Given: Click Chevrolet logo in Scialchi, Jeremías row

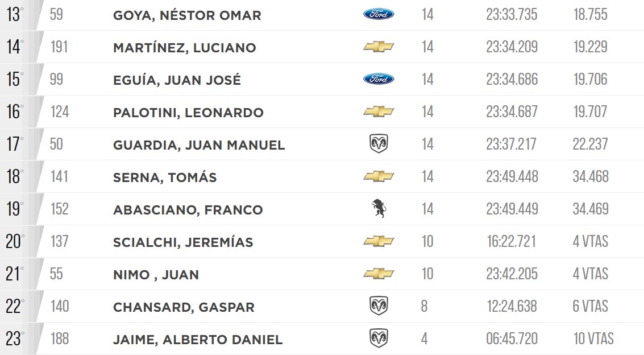Looking at the screenshot, I should tap(379, 241).
